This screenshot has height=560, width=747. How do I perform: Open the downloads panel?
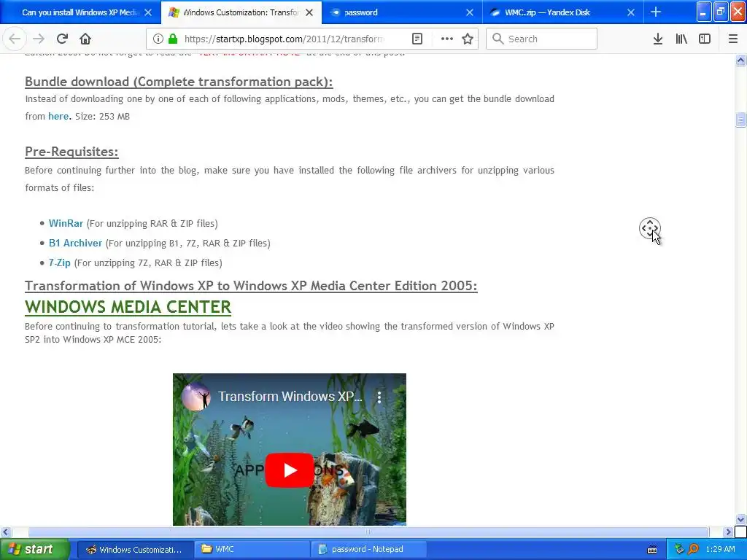(658, 39)
